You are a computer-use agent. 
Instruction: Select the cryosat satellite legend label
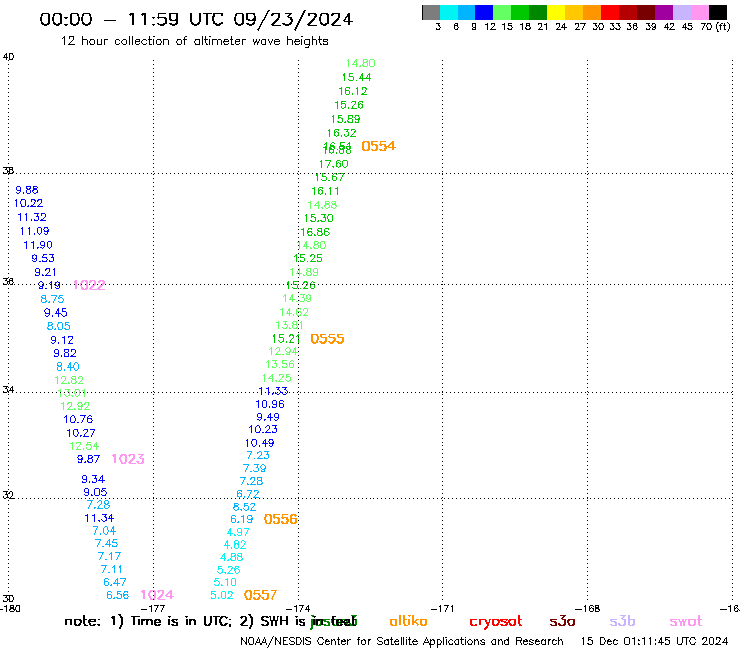point(496,622)
